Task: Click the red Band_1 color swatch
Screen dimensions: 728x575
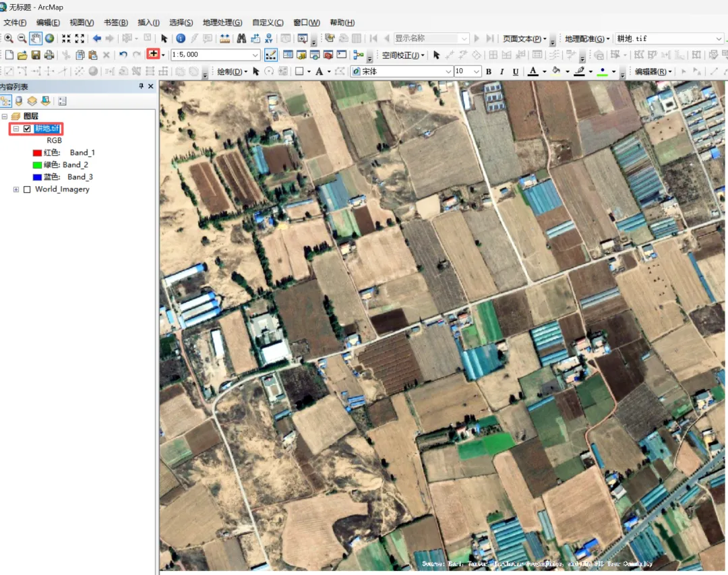Action: (x=37, y=153)
